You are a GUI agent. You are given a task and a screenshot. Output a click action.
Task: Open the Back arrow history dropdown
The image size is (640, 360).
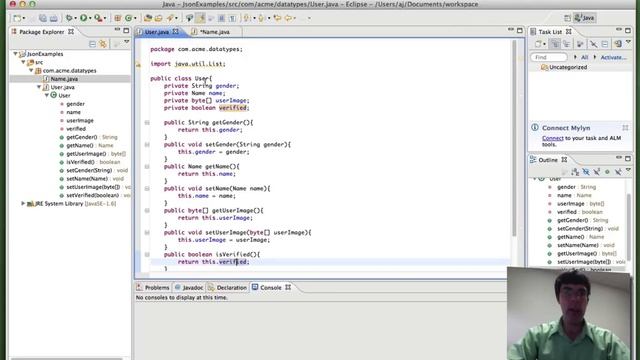coord(295,18)
